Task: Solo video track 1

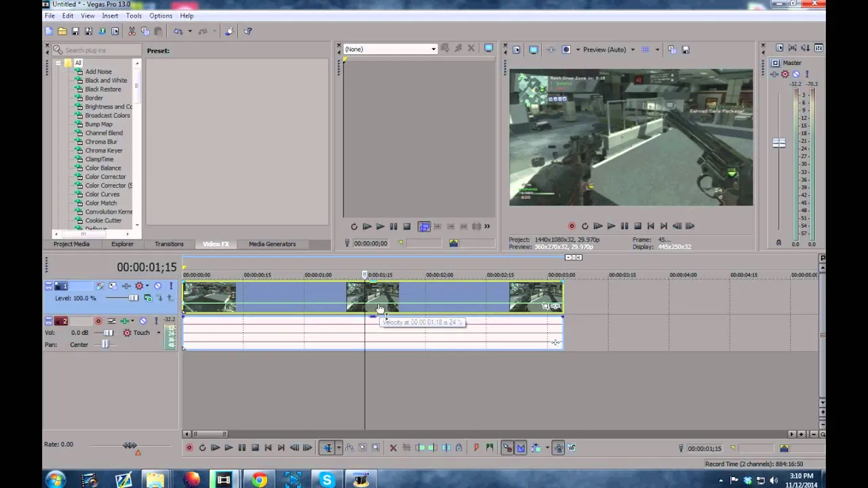Action: (170, 286)
